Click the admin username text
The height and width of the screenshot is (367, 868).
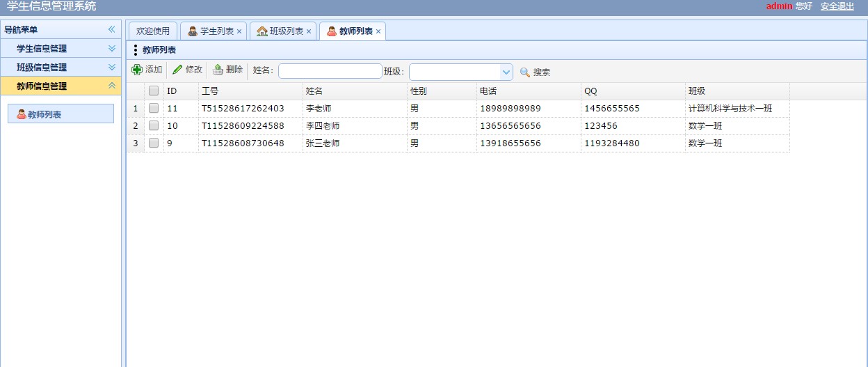click(779, 6)
